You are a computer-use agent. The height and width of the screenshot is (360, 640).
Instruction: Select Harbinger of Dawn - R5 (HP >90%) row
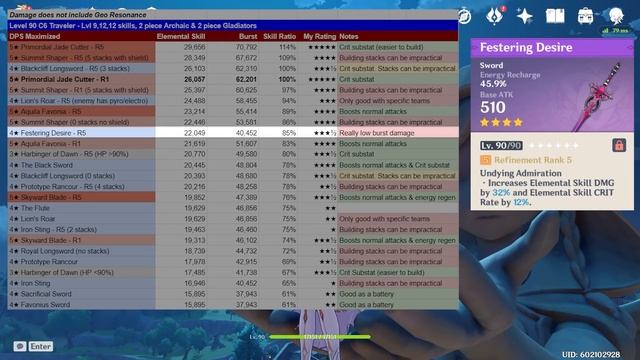coord(233,154)
